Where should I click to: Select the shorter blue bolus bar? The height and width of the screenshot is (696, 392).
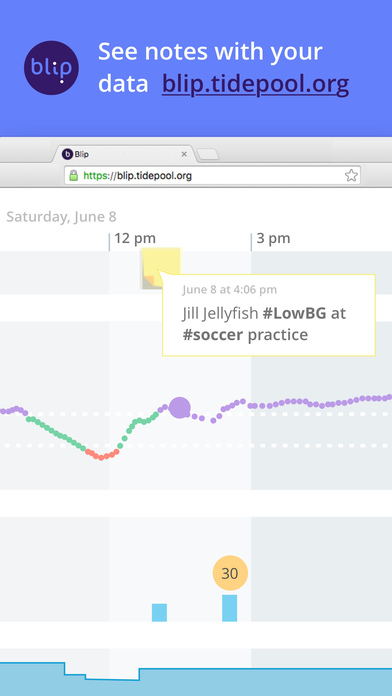(x=159, y=613)
